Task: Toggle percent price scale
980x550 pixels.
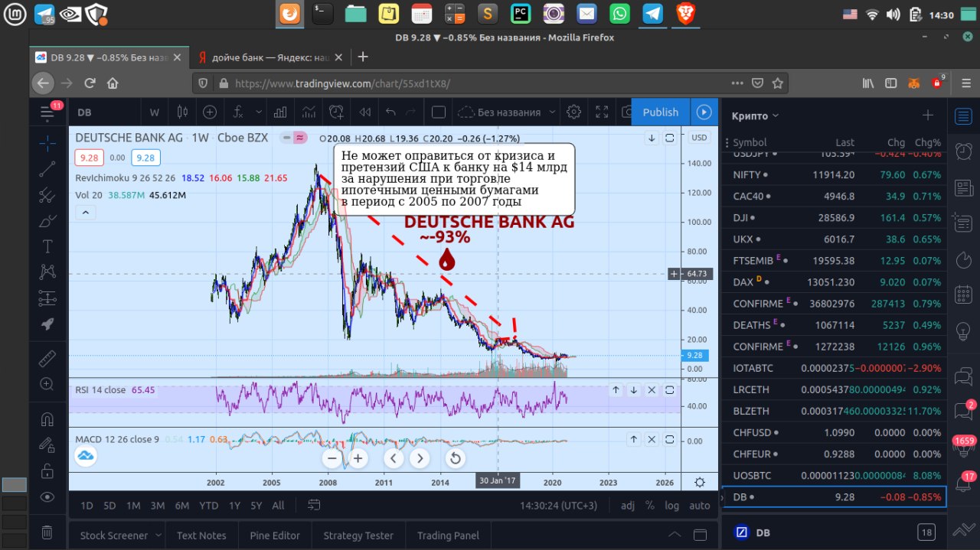Action: click(x=649, y=505)
